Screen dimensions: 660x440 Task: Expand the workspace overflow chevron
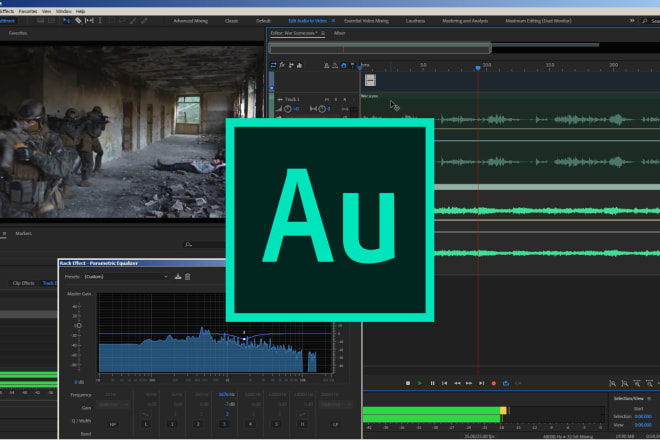pyautogui.click(x=632, y=21)
